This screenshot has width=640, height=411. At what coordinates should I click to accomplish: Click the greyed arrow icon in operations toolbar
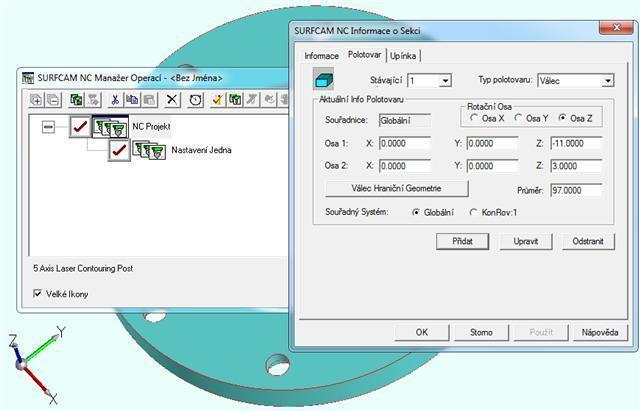click(x=252, y=100)
